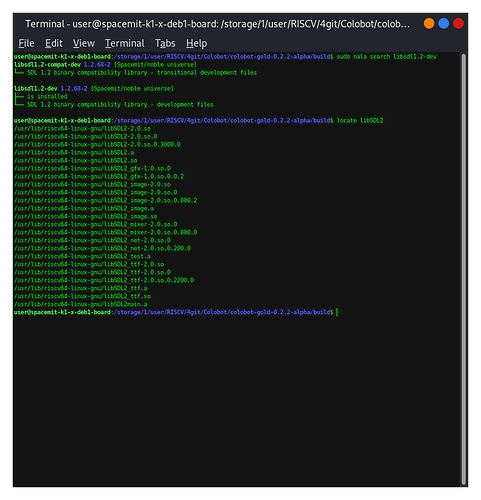This screenshot has height=500, width=481.
Task: Click the path ending libSDL2.so
Action: [x=76, y=161]
